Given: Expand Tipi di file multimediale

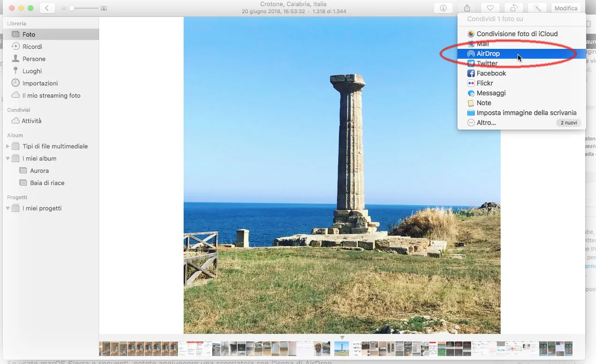Looking at the screenshot, I should point(7,146).
